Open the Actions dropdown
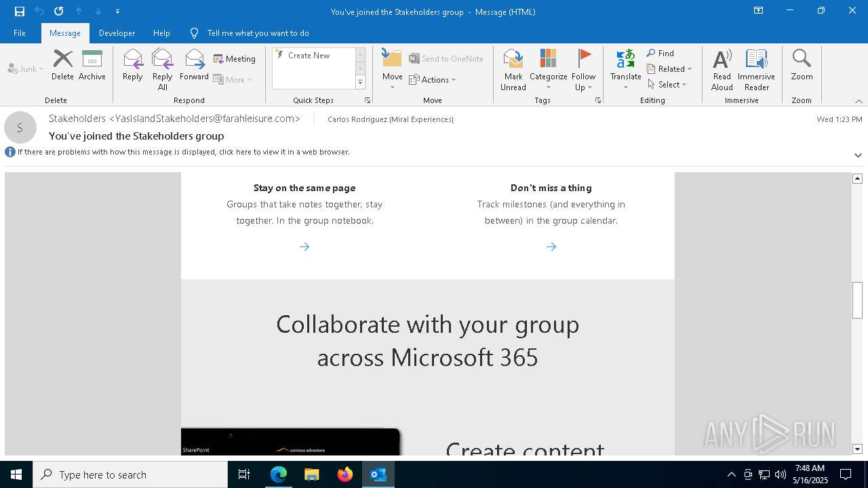The height and width of the screenshot is (488, 868). tap(433, 79)
